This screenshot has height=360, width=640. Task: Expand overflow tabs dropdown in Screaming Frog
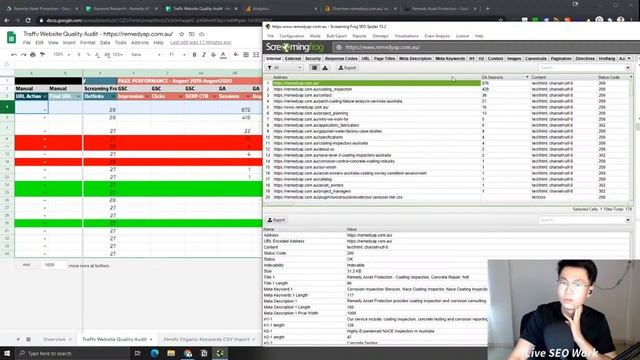tap(629, 59)
